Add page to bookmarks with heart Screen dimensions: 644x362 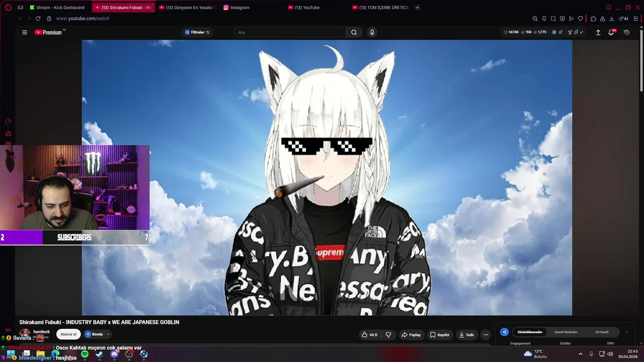[x=580, y=19]
